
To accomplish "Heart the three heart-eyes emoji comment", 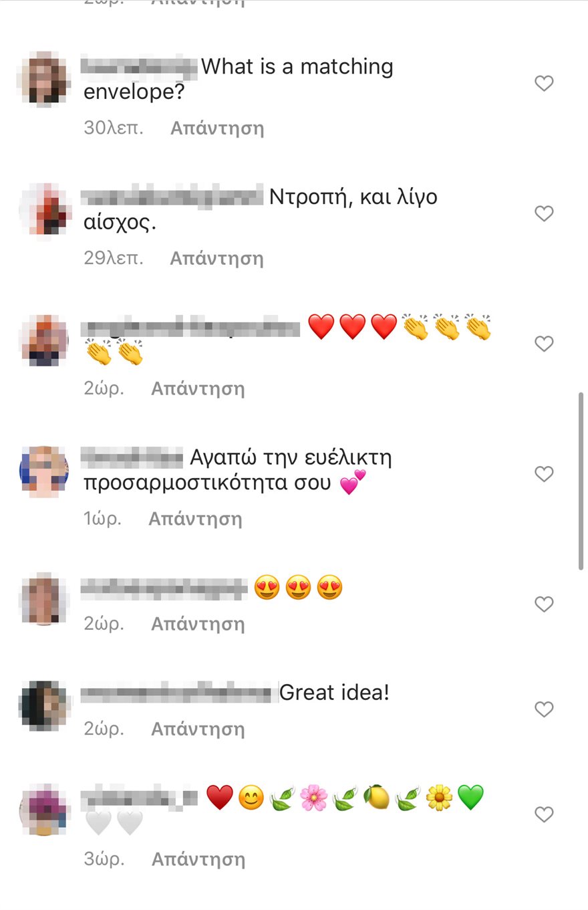I will (545, 604).
